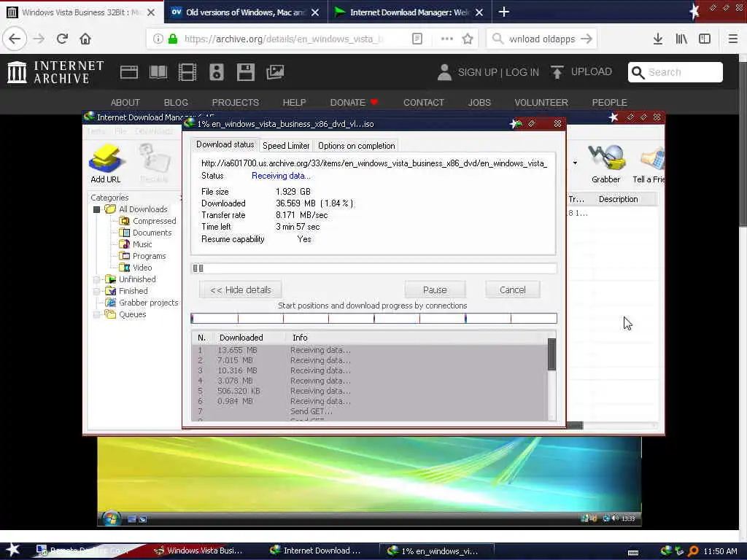Click the Hide details button

coord(241,289)
